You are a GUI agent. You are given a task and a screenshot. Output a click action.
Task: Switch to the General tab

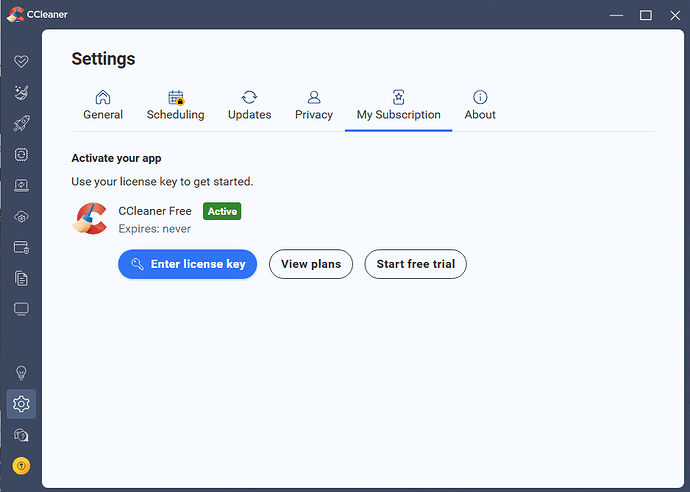click(103, 106)
